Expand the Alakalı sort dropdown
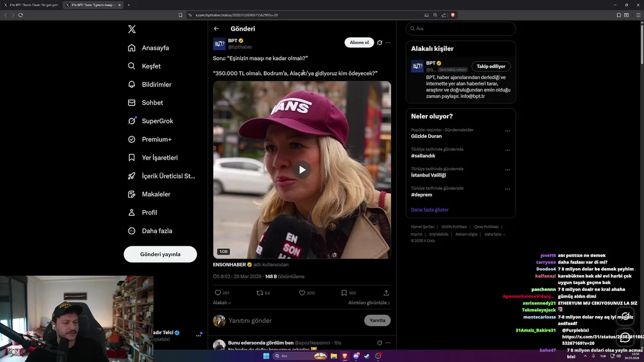The width and height of the screenshot is (644, 362). [x=222, y=303]
